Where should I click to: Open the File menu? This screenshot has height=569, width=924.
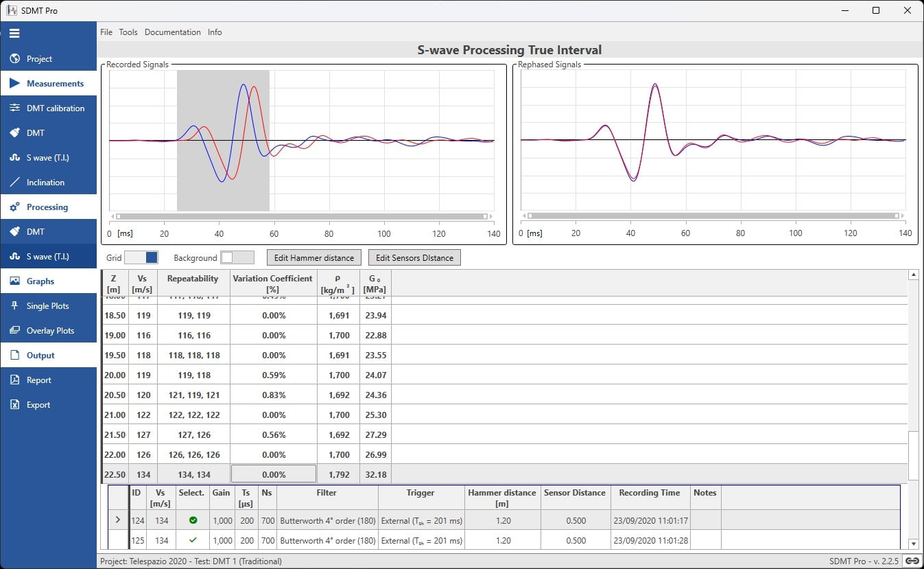106,32
